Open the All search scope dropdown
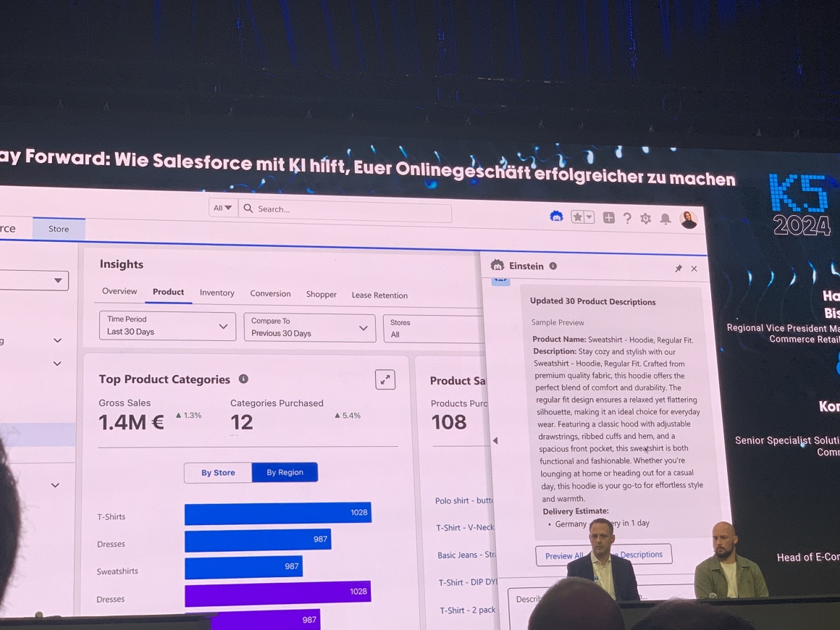Viewport: 840px width, 630px height. (x=222, y=208)
